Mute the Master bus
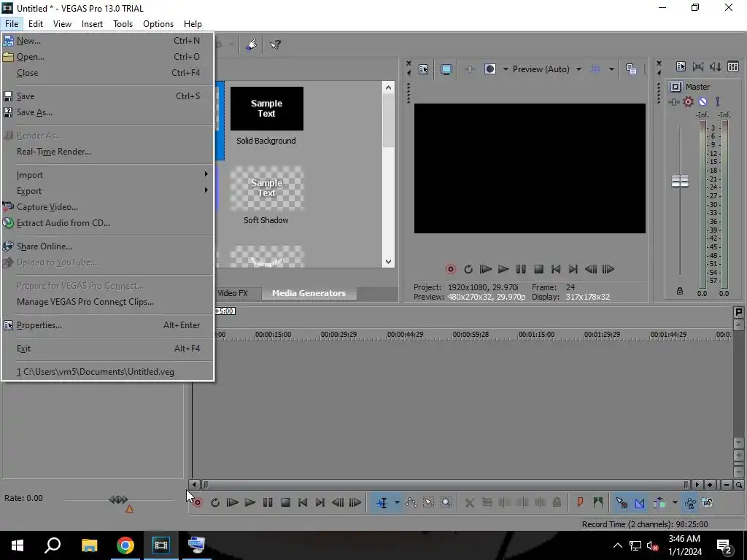The width and height of the screenshot is (747, 560). coord(703,101)
